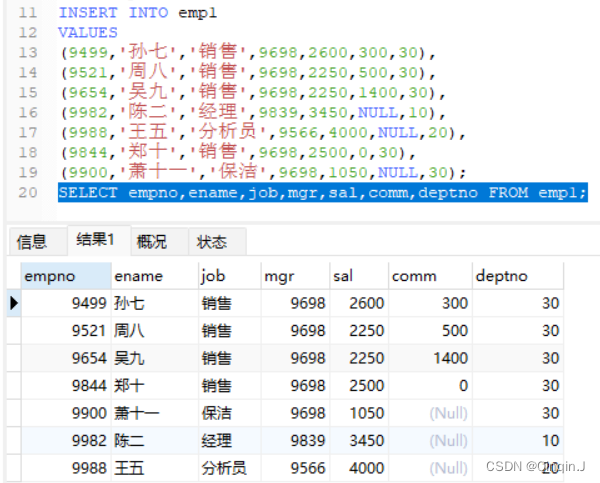Screen dimensions: 600x483
Task: Select cell with empno 9988
Action: tap(66, 468)
